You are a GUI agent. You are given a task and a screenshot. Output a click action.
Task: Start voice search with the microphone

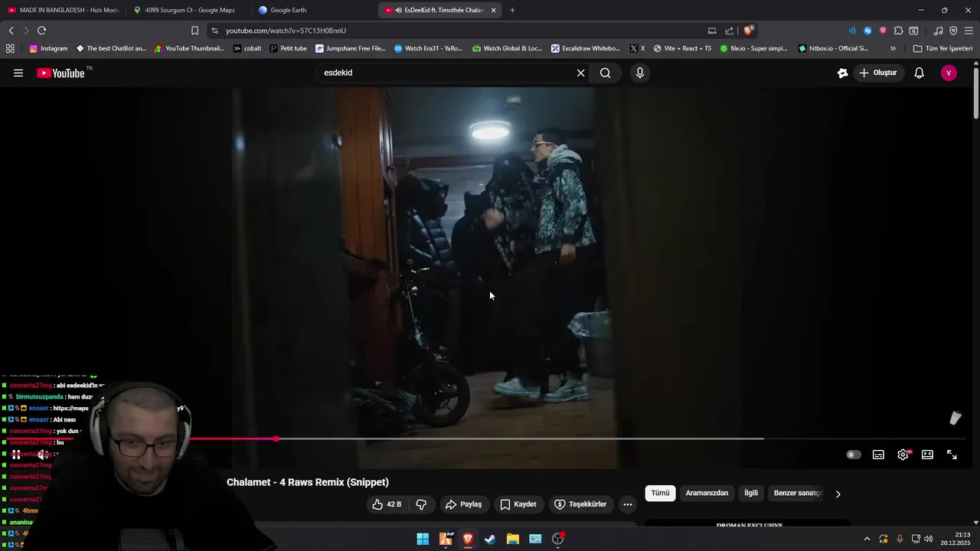click(640, 73)
